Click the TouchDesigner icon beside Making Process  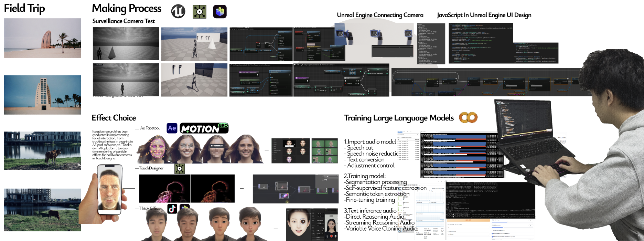[199, 12]
